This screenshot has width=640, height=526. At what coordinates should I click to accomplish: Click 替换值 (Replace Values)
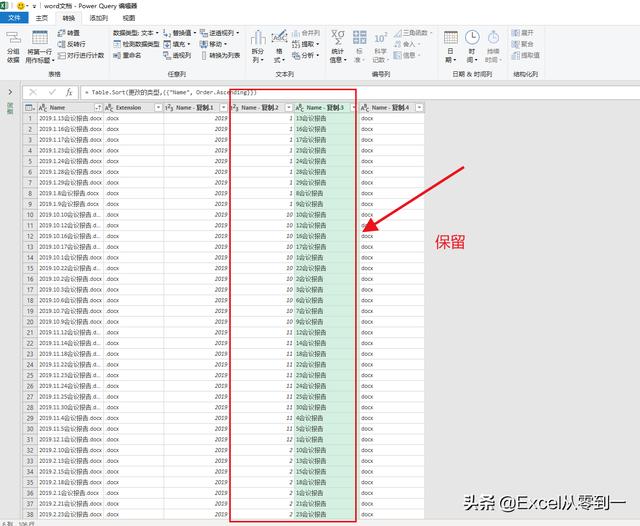[x=179, y=33]
